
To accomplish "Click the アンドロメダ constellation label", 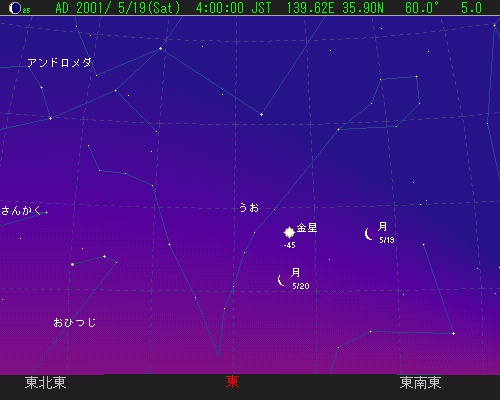I will (59, 63).
